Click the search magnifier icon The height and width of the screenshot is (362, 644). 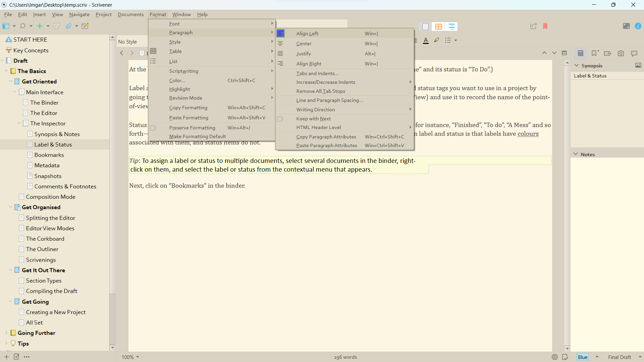(x=23, y=26)
